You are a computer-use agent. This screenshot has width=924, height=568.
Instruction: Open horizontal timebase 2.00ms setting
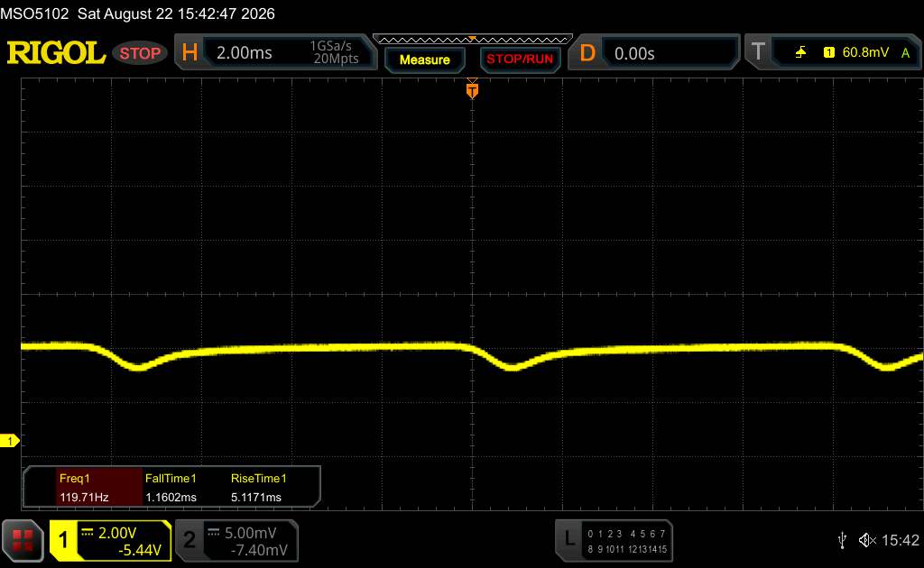[x=244, y=53]
